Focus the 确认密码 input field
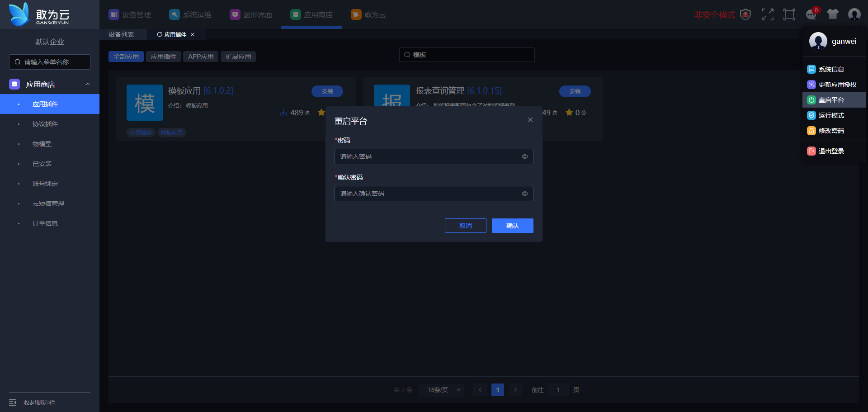This screenshot has height=412, width=868. [x=434, y=194]
